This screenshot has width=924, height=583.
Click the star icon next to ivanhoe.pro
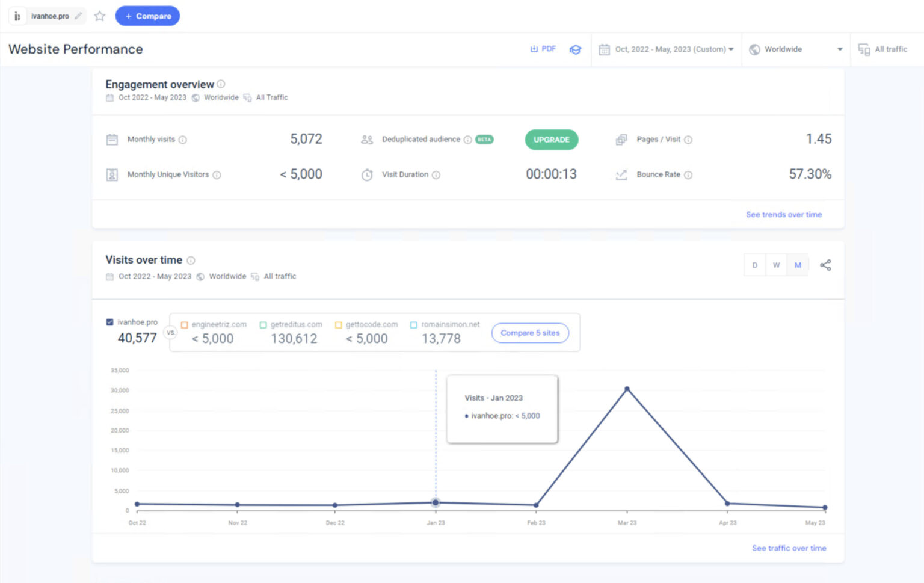pyautogui.click(x=99, y=16)
